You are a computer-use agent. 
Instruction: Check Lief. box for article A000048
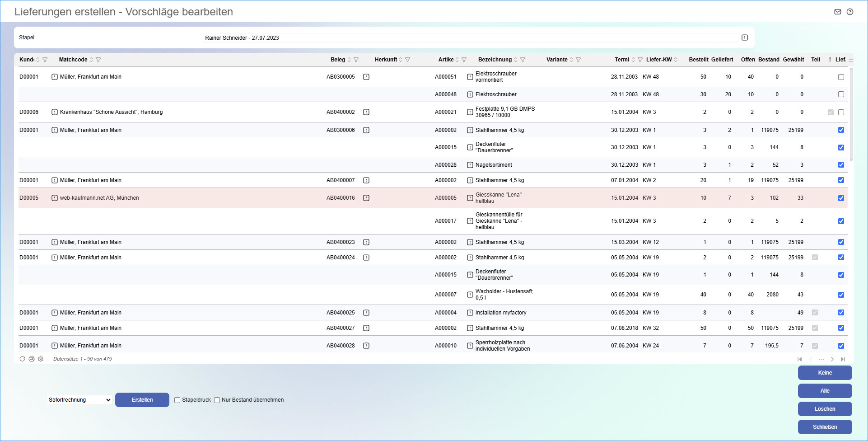841,94
